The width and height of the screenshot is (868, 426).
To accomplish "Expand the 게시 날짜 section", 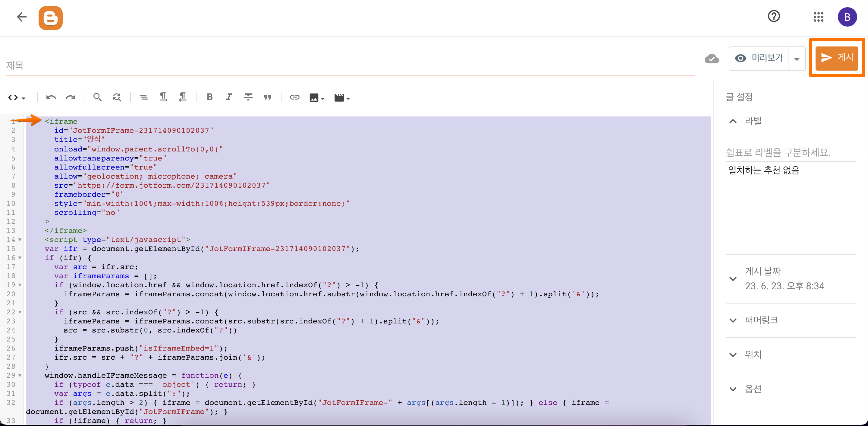I will pos(733,278).
